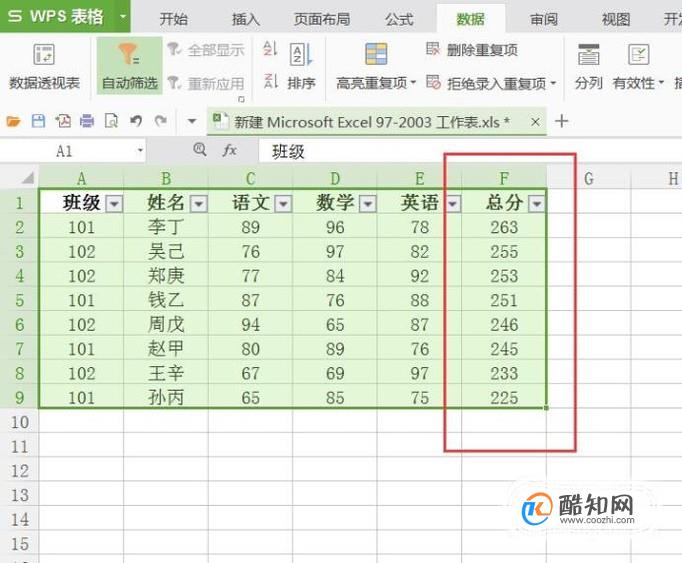Viewport: 682px width, 563px height.
Task: Open the 总分 column filter dropdown
Action: pyautogui.click(x=536, y=204)
